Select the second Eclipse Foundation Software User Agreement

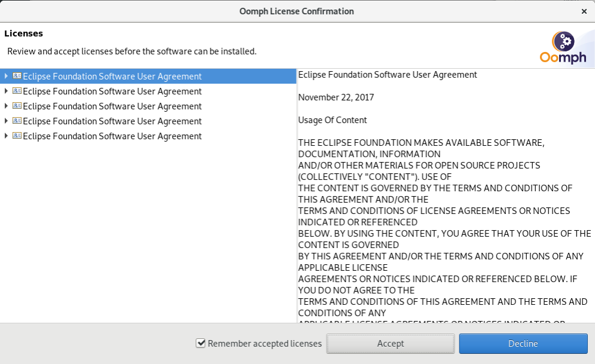[x=112, y=91]
